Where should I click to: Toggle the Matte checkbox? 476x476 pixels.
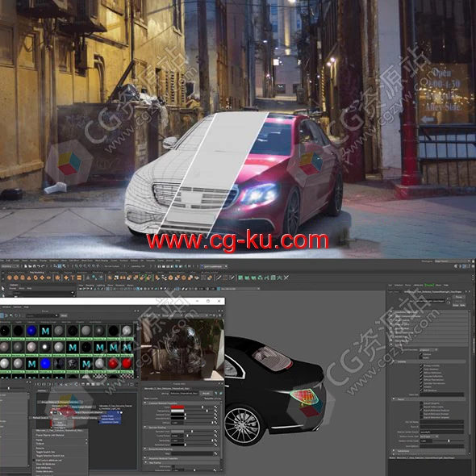pyautogui.click(x=421, y=357)
